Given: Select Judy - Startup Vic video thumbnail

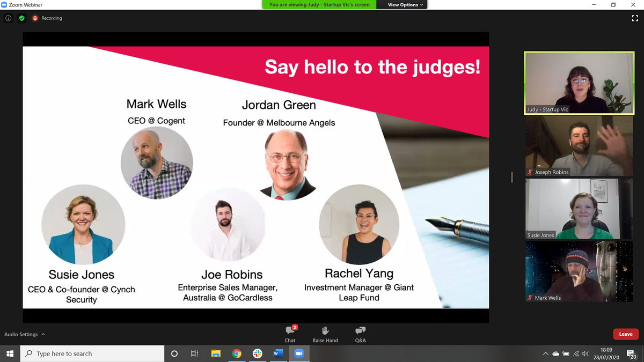Looking at the screenshot, I should coord(579,83).
